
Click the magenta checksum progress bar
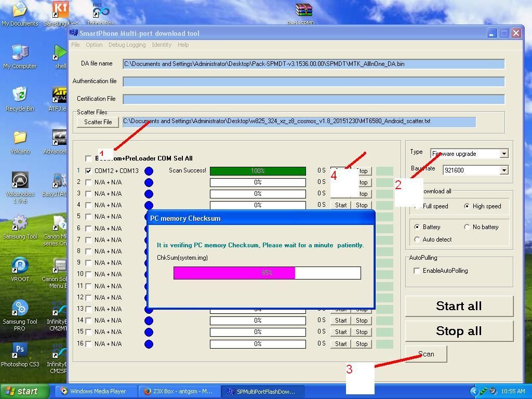coord(267,273)
